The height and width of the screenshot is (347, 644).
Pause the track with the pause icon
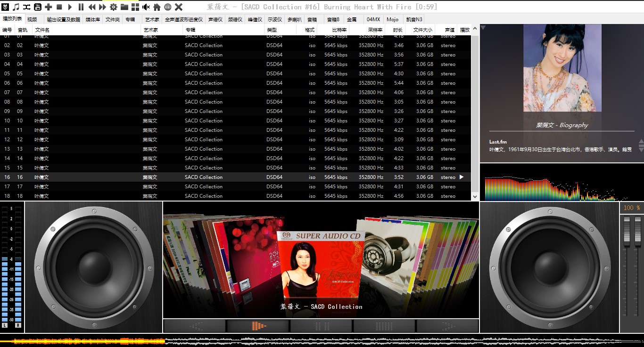[81, 7]
